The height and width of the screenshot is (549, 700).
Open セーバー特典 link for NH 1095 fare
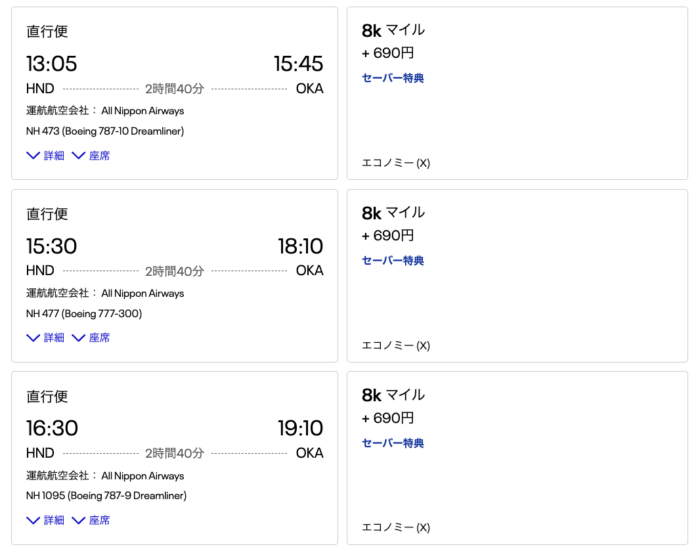pos(393,443)
